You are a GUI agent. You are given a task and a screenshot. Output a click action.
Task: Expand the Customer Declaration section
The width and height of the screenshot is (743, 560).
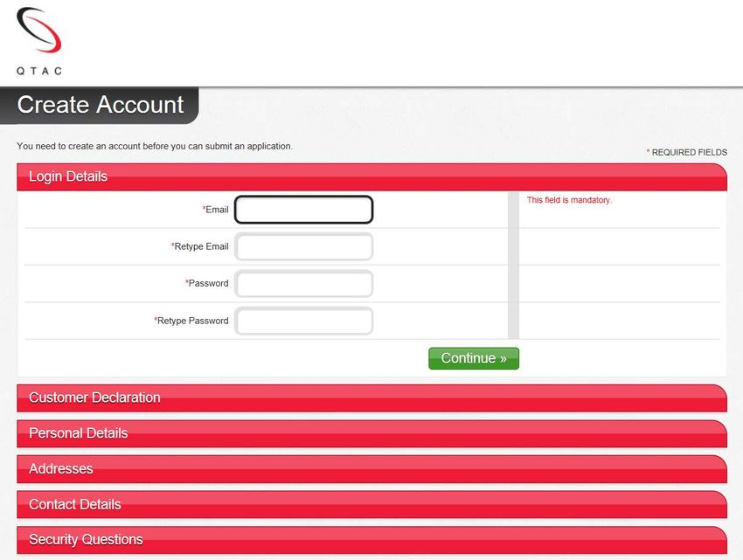tap(372, 398)
